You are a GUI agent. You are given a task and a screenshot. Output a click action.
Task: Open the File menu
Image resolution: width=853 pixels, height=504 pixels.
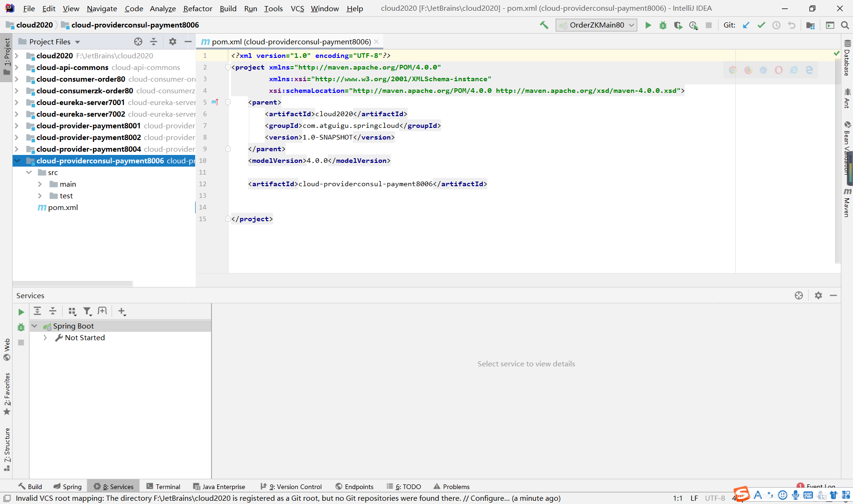(29, 8)
